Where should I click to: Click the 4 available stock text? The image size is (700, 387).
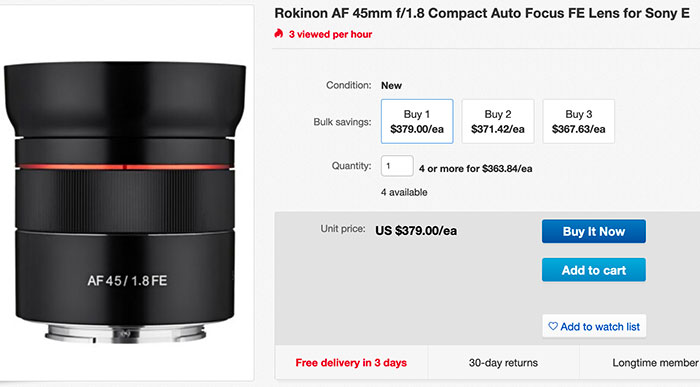tap(404, 192)
